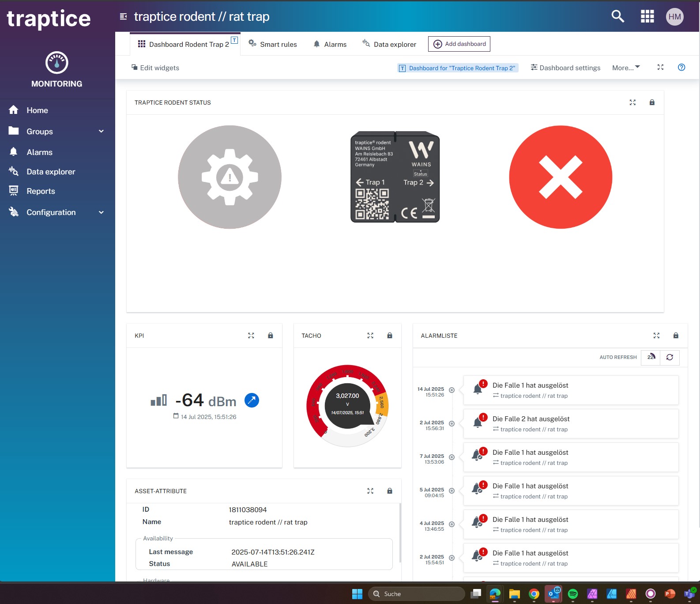Expand the KPI widget to fullscreen
700x604 pixels.
tap(251, 336)
